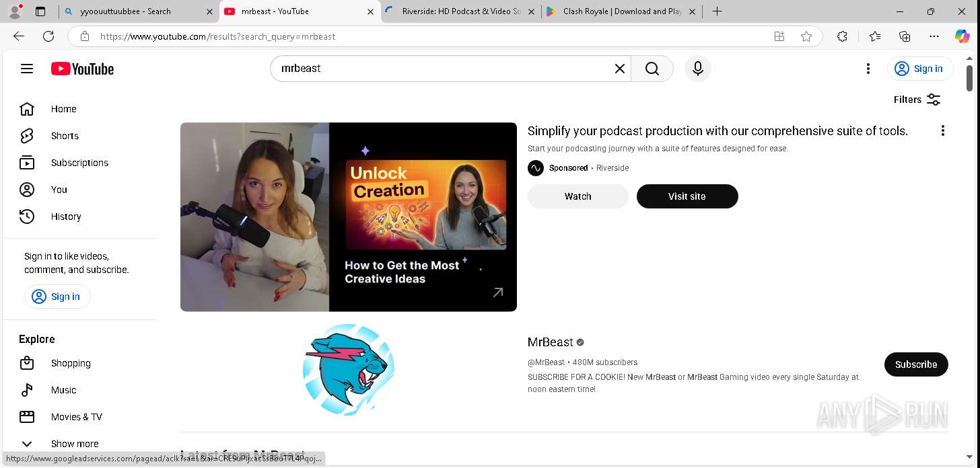Click the MrBeast channel name
The image size is (980, 468).
[x=550, y=342]
